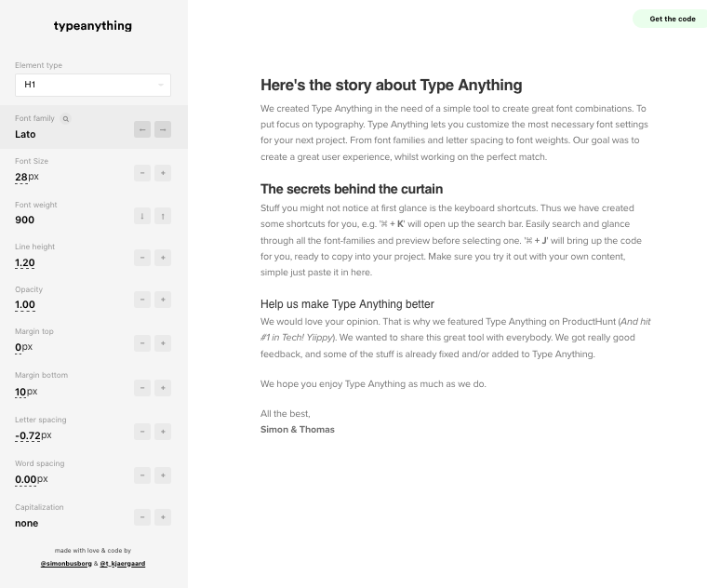The image size is (707, 588).
Task: Increase margin top with plus button
Action: click(163, 343)
